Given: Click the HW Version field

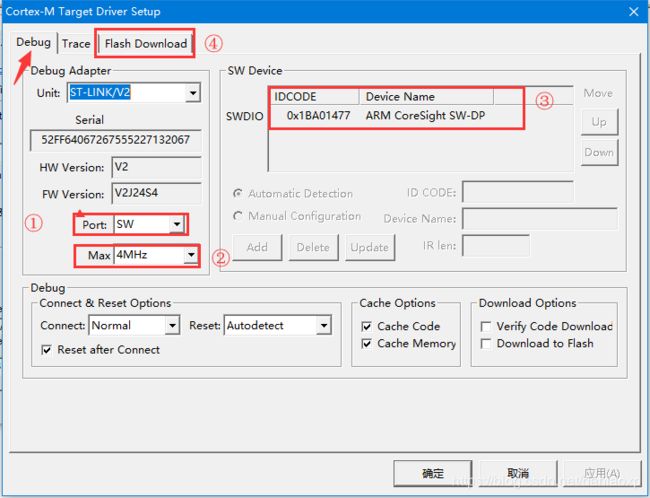Looking at the screenshot, I should click(x=156, y=167).
